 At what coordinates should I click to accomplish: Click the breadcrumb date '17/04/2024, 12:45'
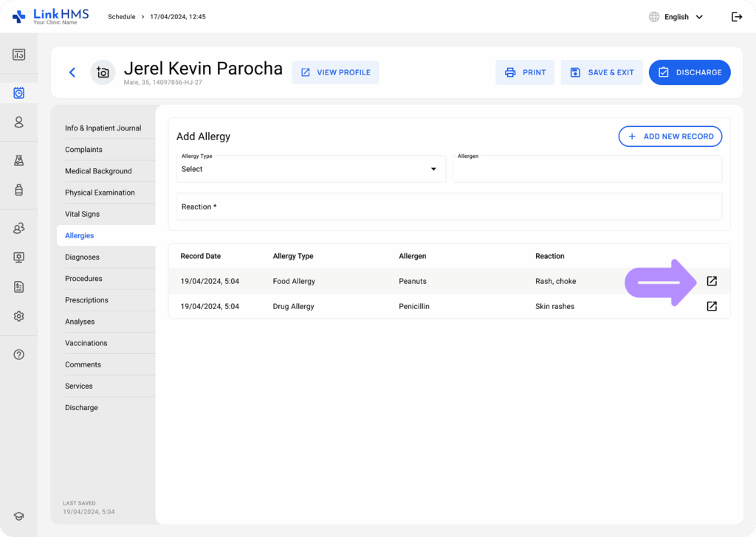point(178,17)
